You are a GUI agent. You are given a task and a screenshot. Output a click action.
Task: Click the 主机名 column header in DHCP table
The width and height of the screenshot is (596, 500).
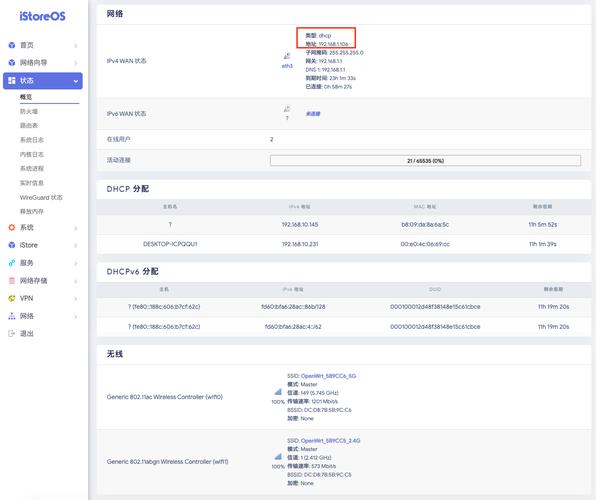tap(170, 207)
